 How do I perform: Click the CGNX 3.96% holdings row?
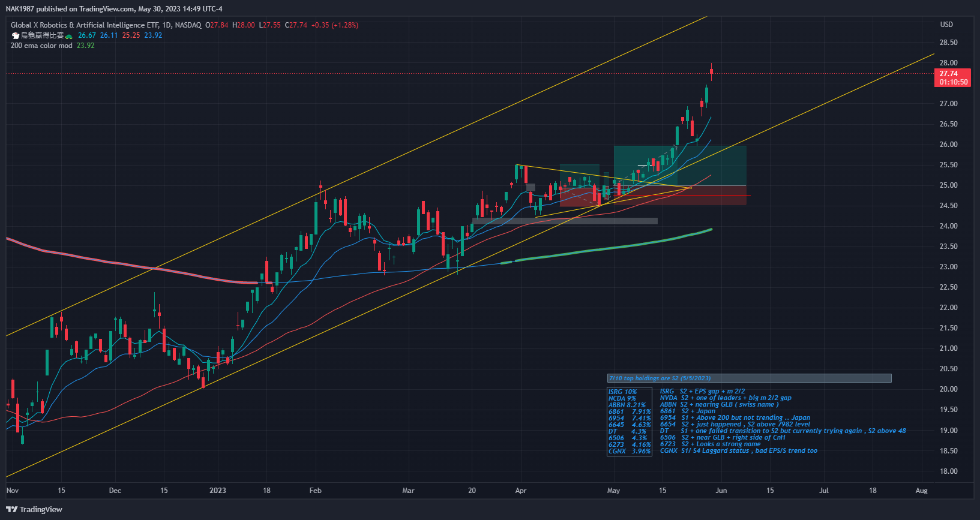click(x=630, y=452)
